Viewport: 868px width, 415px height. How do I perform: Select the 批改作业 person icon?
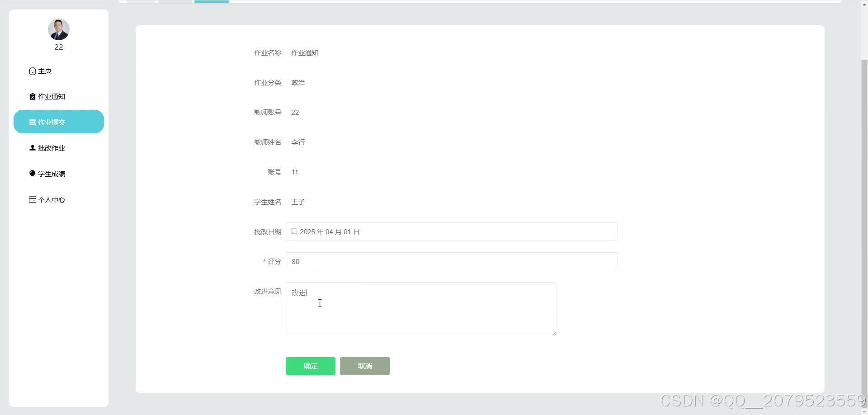point(32,147)
